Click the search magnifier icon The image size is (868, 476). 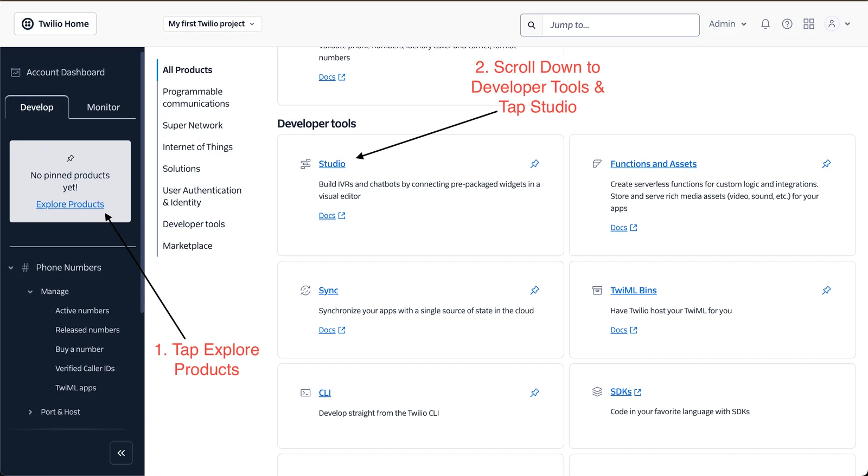click(532, 25)
